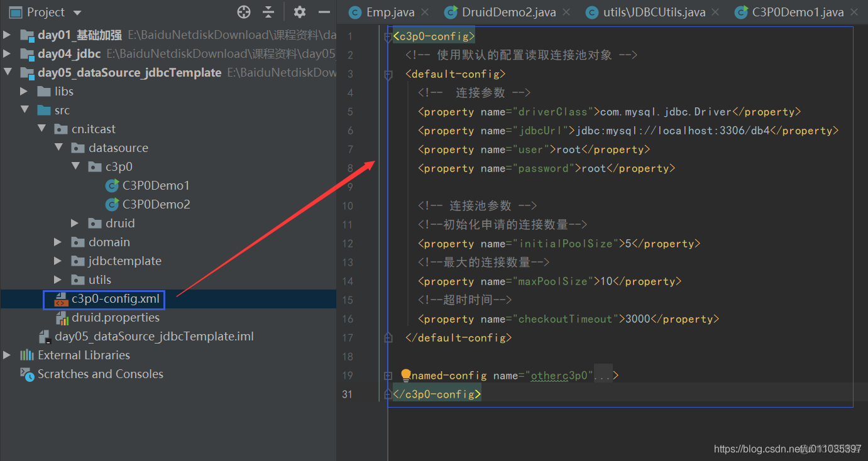868x461 pixels.
Task: Select c3p0-config.xml file in tree
Action: pos(116,299)
